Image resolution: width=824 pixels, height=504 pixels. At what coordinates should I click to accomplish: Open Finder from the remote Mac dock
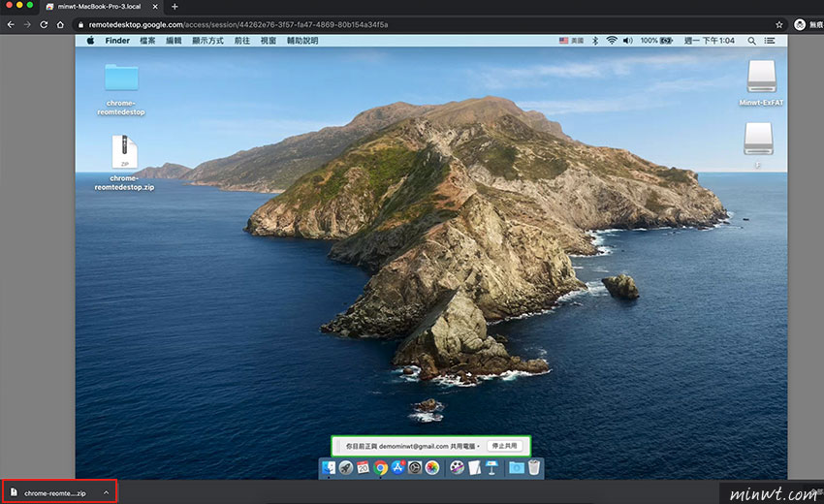[329, 467]
